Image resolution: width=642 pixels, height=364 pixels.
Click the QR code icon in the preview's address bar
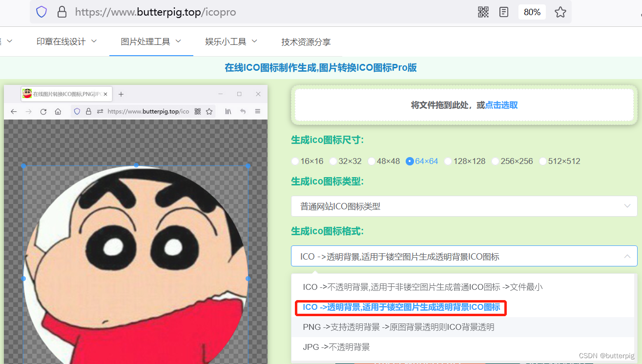(198, 111)
